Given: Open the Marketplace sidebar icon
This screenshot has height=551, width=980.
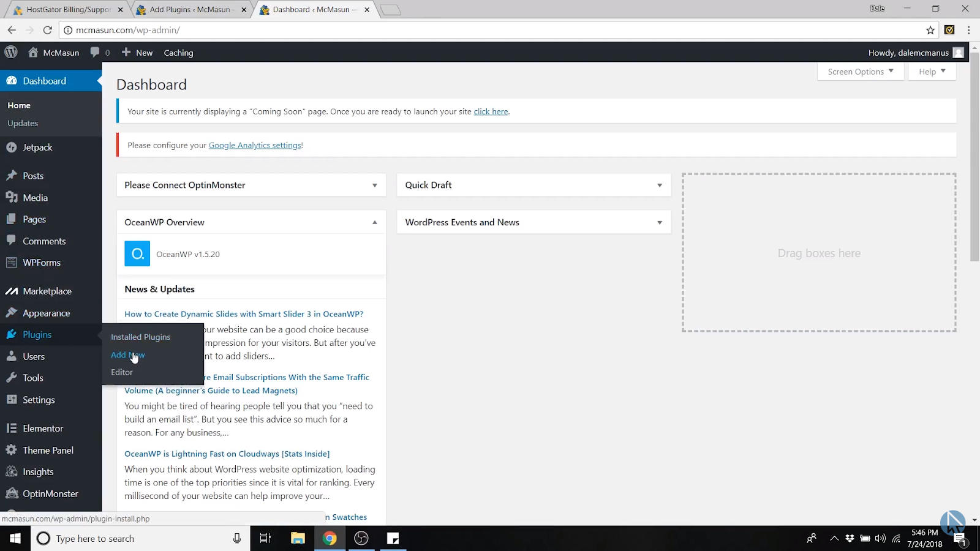Looking at the screenshot, I should (12, 291).
